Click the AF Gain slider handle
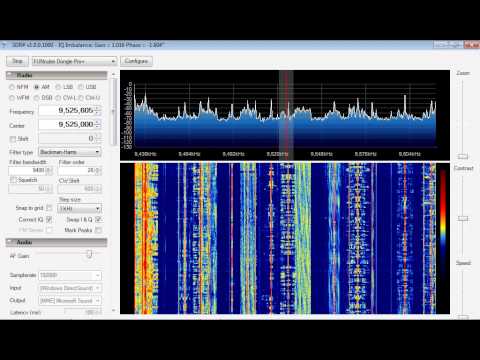The image size is (480, 360). click(x=89, y=255)
